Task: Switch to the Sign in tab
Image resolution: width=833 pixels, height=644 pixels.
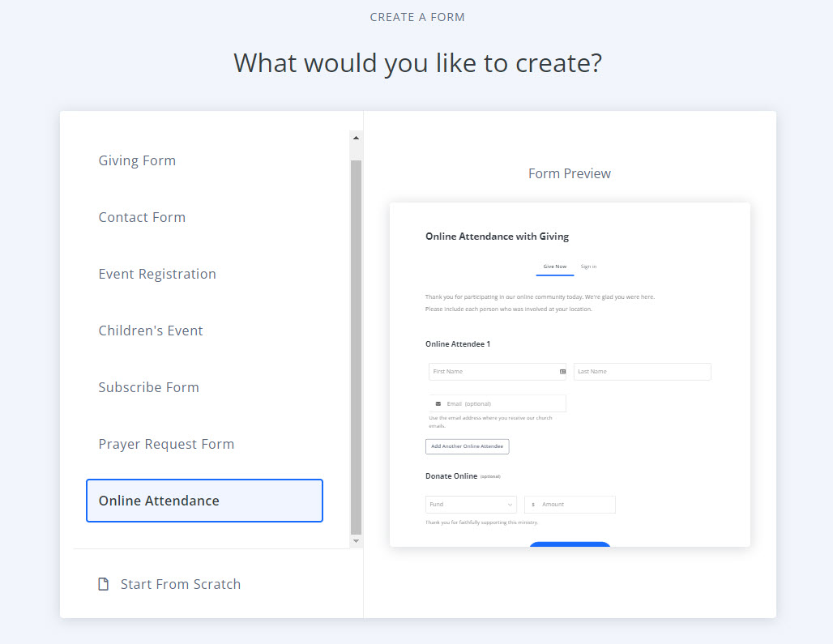Action: pos(588,266)
